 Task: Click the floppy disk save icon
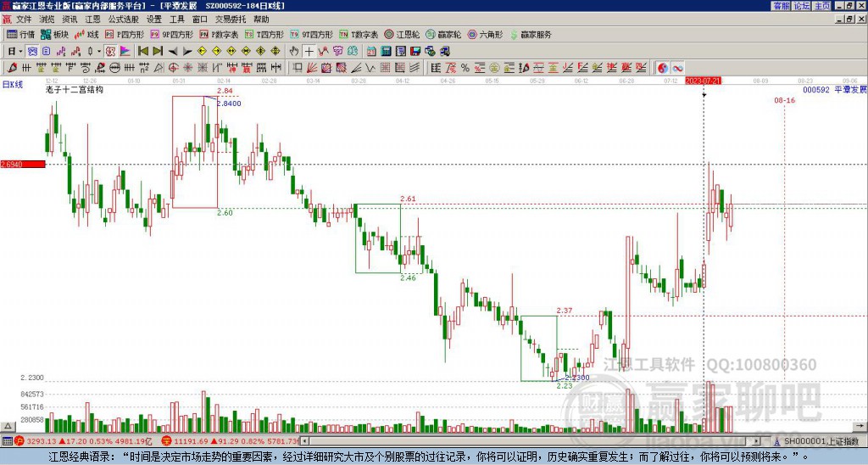(x=415, y=52)
